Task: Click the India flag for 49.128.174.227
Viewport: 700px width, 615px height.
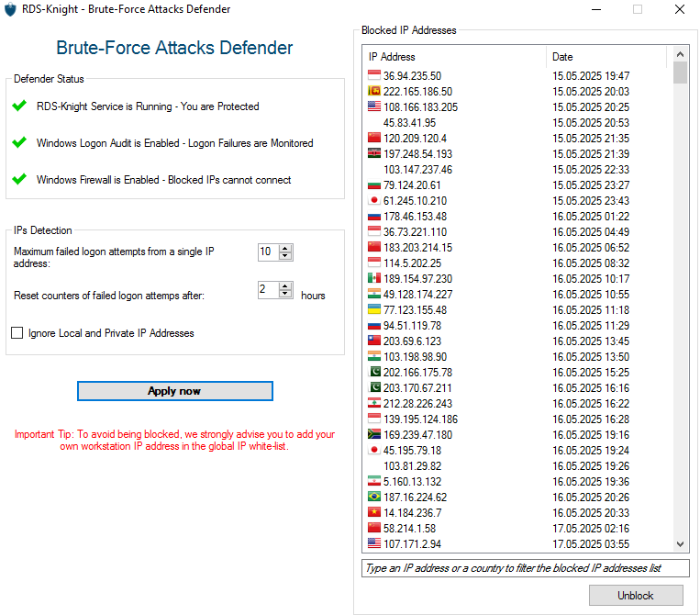Action: point(374,294)
